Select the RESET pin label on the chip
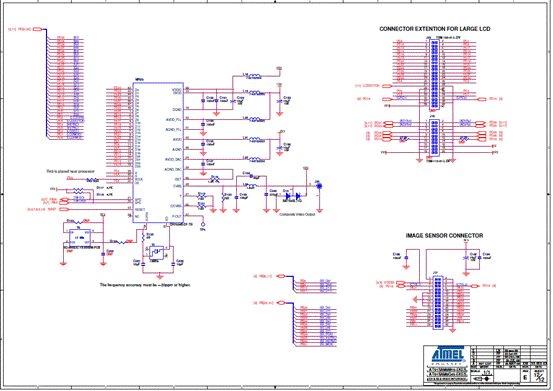Viewport: 553px width, 391px height. (x=140, y=209)
